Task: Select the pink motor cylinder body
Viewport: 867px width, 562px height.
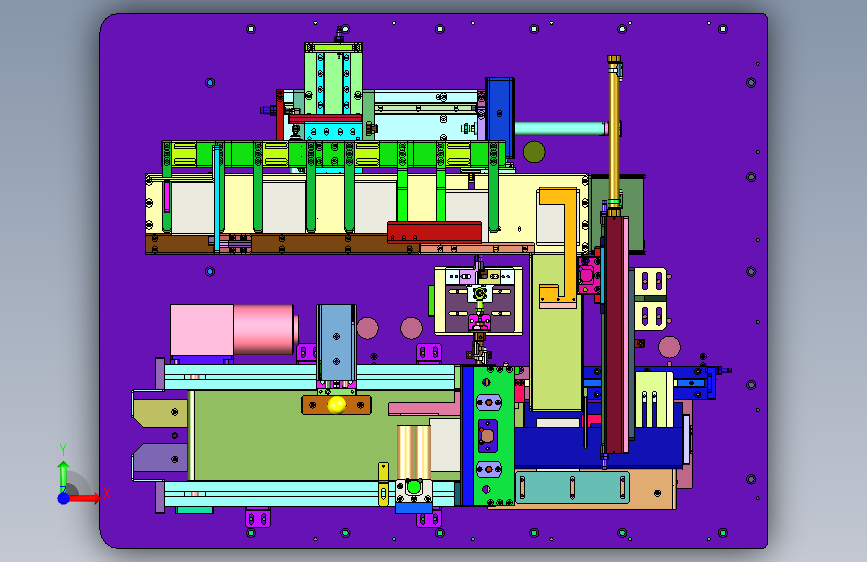Action: click(x=264, y=329)
